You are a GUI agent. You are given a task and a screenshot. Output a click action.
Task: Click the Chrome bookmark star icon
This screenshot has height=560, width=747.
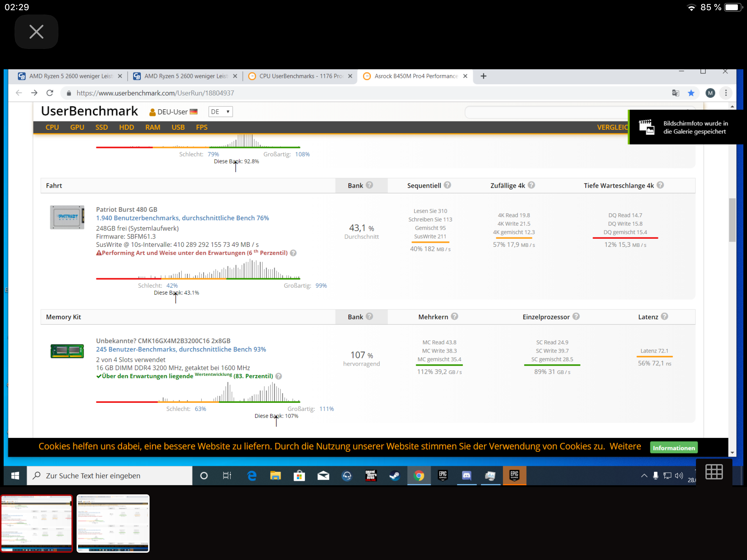(x=691, y=93)
